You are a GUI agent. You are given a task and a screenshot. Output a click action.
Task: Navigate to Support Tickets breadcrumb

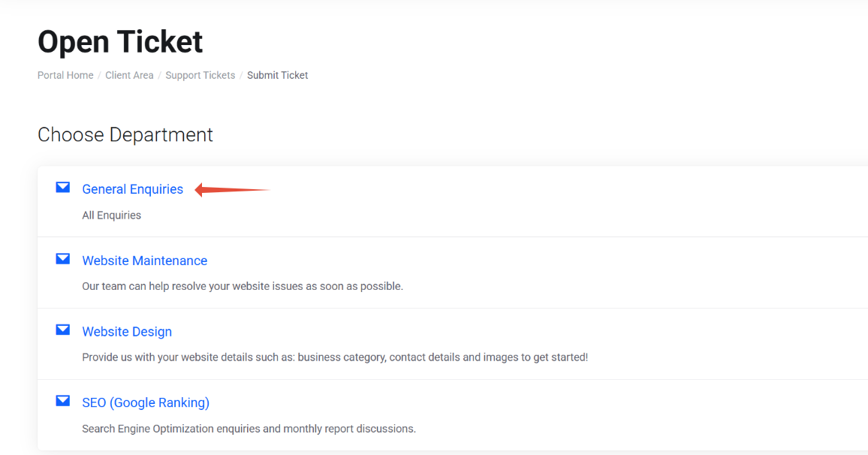click(x=200, y=75)
